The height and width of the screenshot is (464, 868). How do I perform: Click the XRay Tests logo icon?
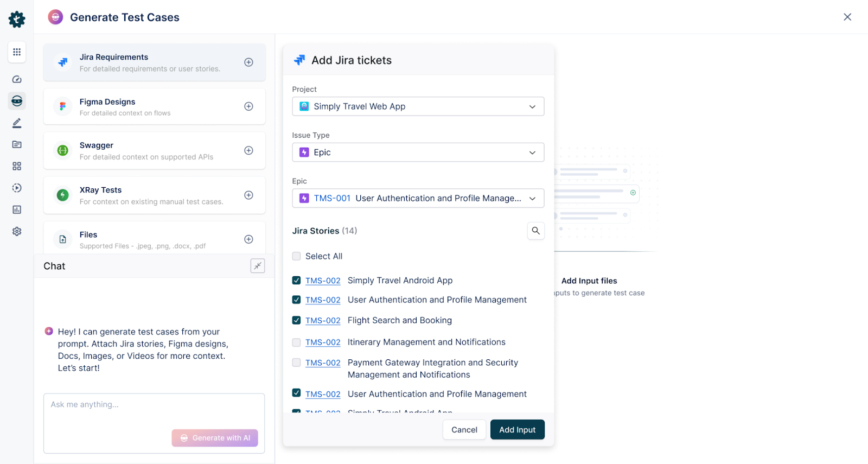tap(63, 195)
